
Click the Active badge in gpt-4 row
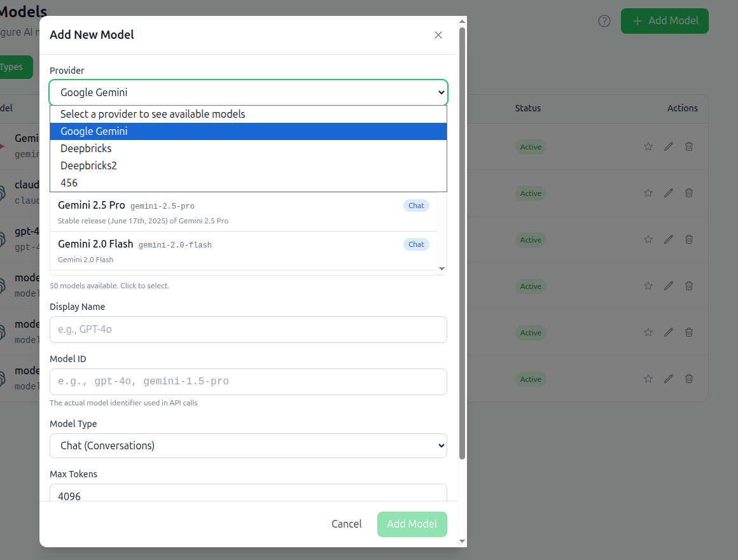click(531, 240)
